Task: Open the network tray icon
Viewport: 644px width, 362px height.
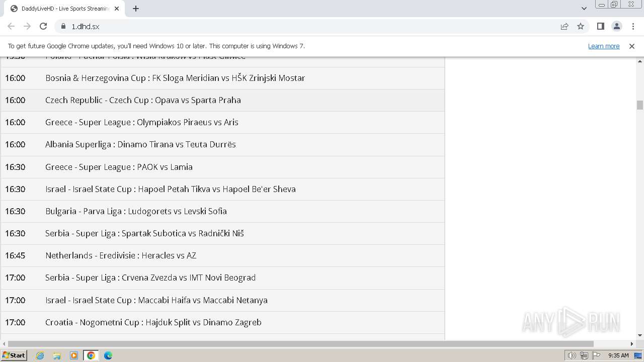Action: coord(584,355)
